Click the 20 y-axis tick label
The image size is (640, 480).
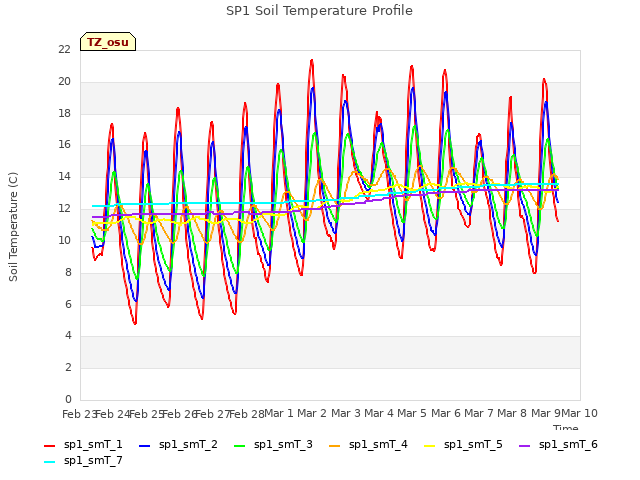coord(64,81)
